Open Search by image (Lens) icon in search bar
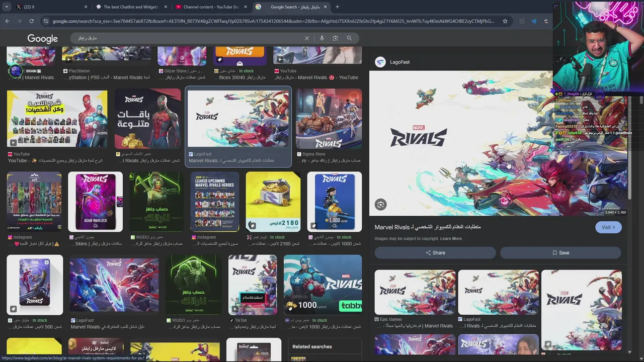Image resolution: width=644 pixels, height=362 pixels. (x=336, y=38)
